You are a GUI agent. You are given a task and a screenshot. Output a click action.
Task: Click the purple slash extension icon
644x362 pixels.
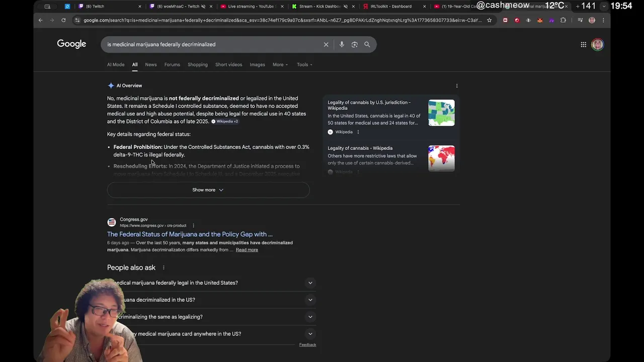(x=551, y=20)
